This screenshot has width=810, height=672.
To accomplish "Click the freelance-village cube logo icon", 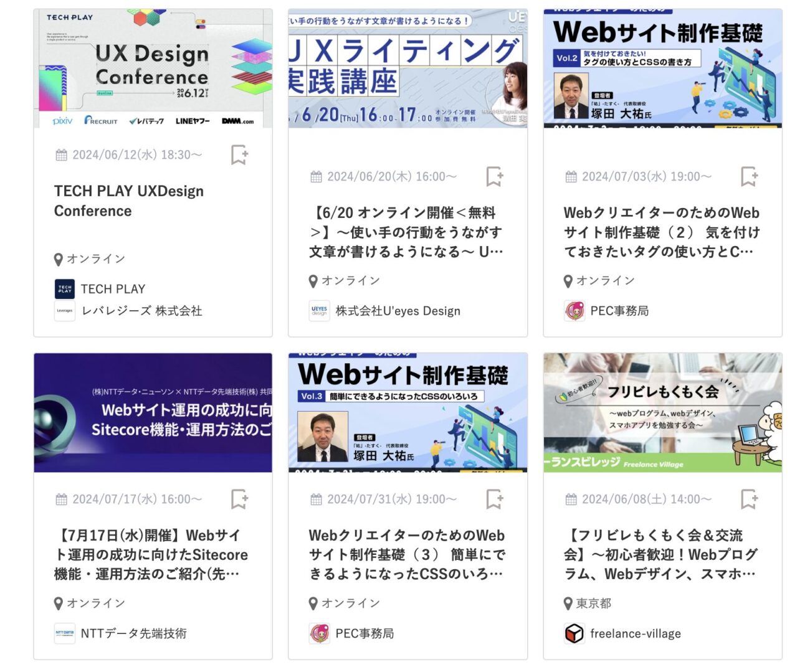I will coord(574,633).
